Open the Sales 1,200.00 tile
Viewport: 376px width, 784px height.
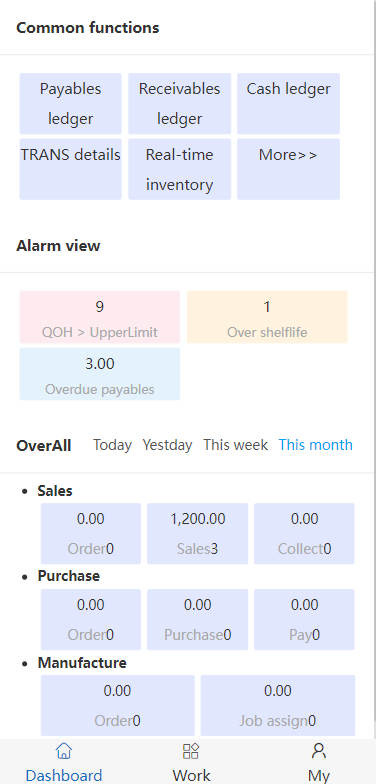pyautogui.click(x=198, y=534)
